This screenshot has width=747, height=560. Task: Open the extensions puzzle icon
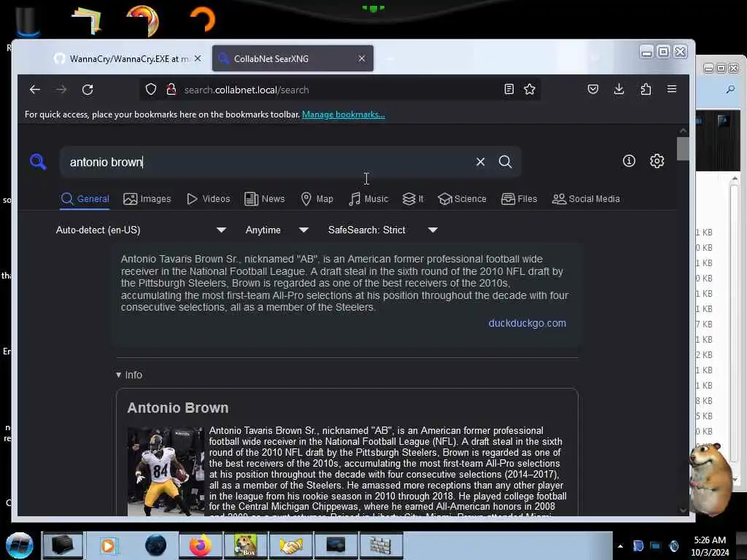[646, 89]
